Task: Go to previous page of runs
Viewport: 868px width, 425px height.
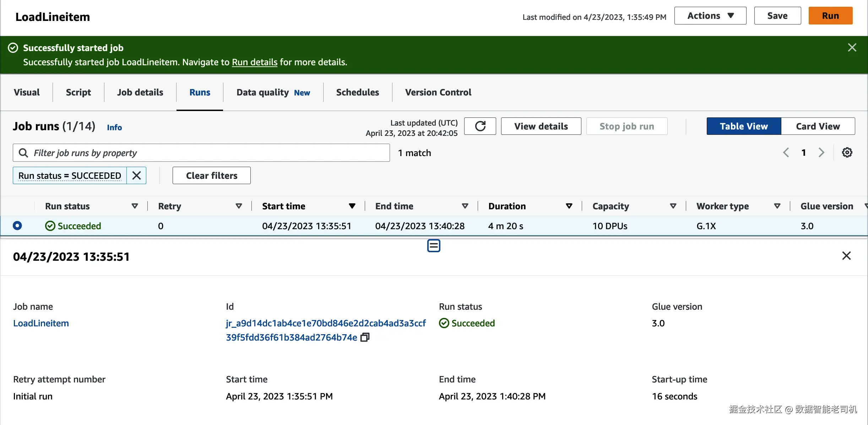Action: [786, 153]
